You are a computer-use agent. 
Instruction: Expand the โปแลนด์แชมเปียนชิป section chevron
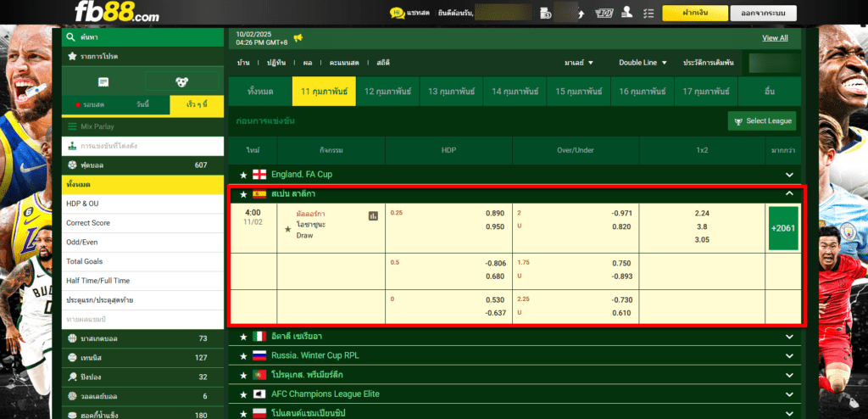[789, 413]
